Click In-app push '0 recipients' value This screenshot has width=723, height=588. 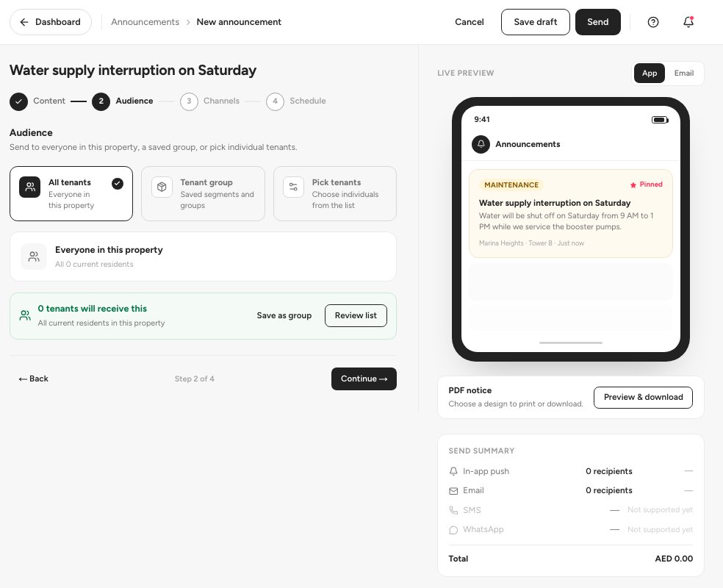608,471
